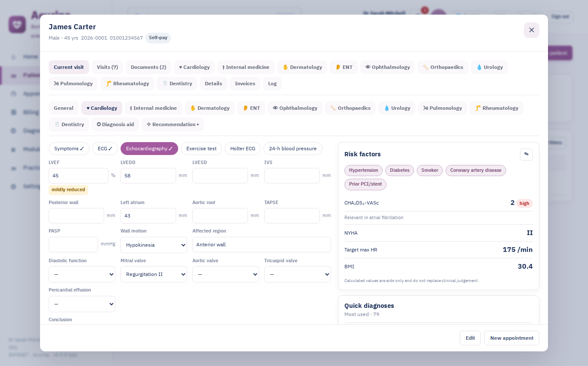
Task: Switch to the Current visit tab
Action: point(69,67)
